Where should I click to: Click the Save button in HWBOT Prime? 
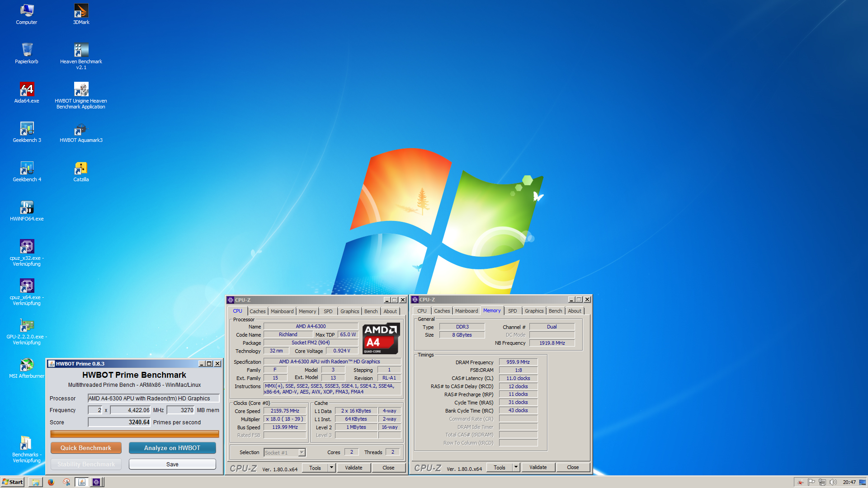172,464
